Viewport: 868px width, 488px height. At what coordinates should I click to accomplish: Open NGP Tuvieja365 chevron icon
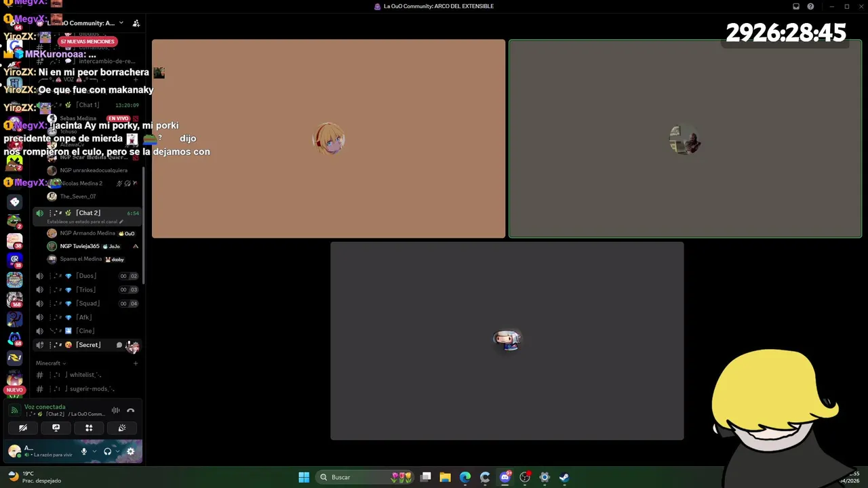[136, 246]
